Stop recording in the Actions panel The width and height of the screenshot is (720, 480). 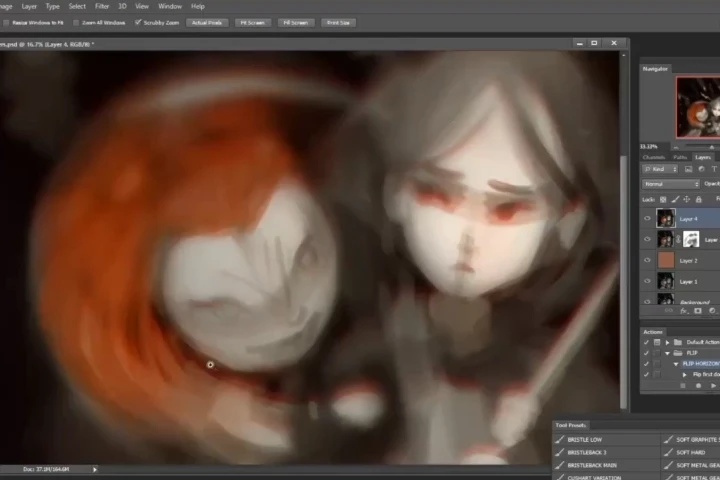(683, 386)
